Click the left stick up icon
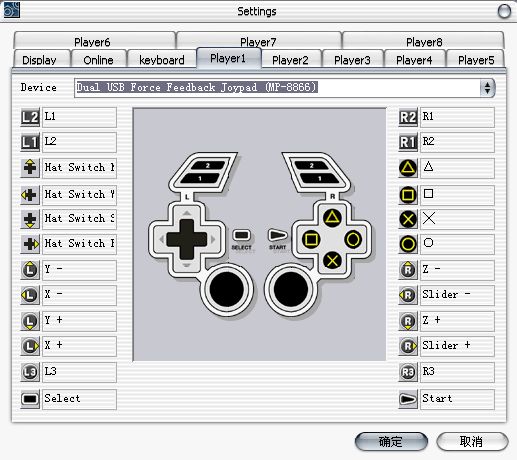This screenshot has height=460, width=517. pyautogui.click(x=30, y=270)
